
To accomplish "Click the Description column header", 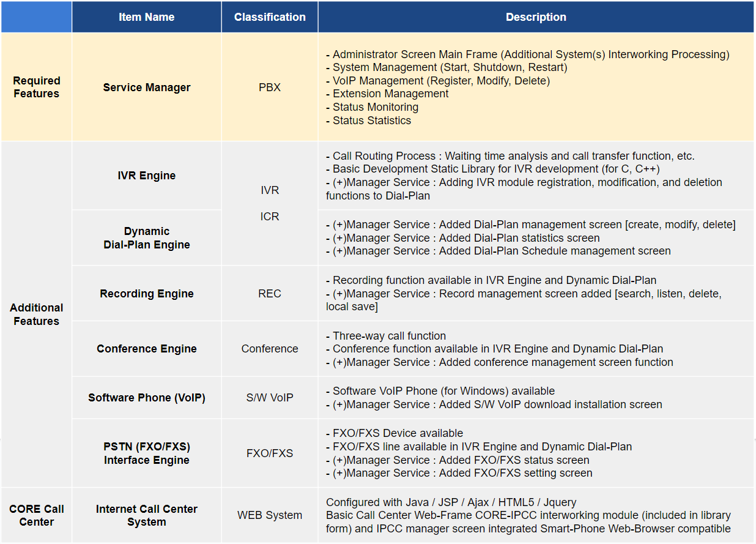I will point(535,17).
